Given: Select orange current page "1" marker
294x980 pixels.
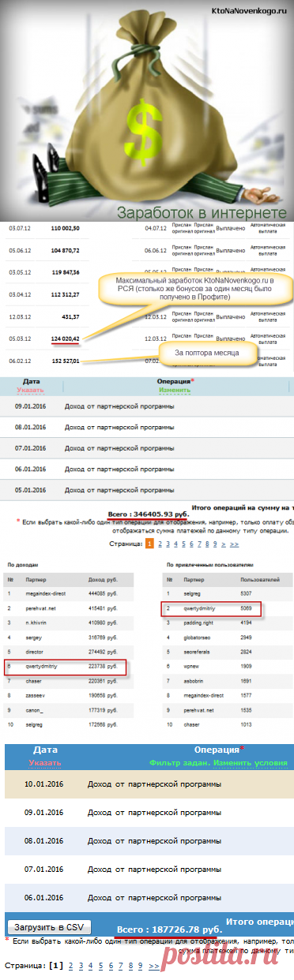Looking at the screenshot, I should 149,544.
